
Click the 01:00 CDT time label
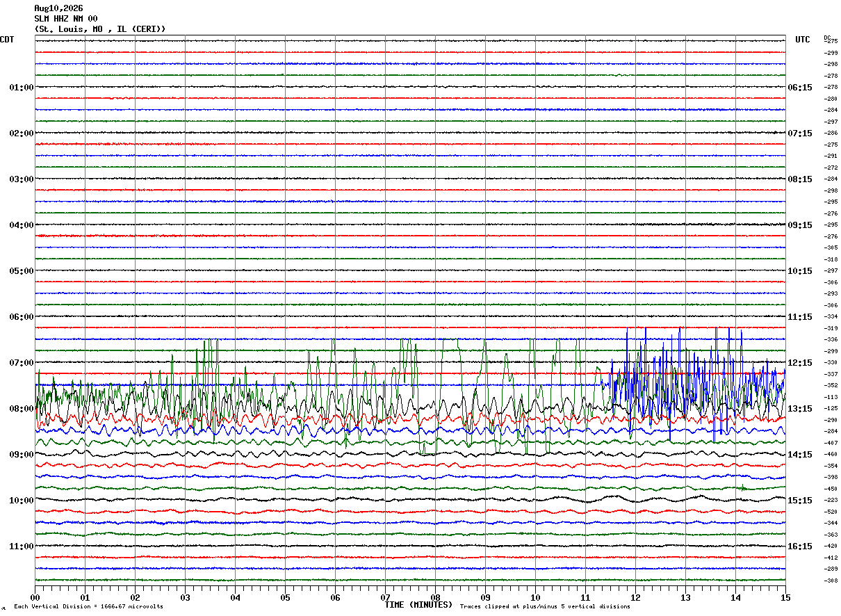tap(21, 88)
